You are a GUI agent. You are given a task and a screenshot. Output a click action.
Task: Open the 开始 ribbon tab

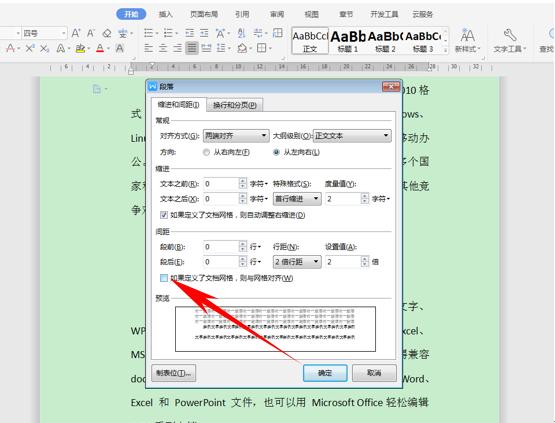[x=131, y=14]
